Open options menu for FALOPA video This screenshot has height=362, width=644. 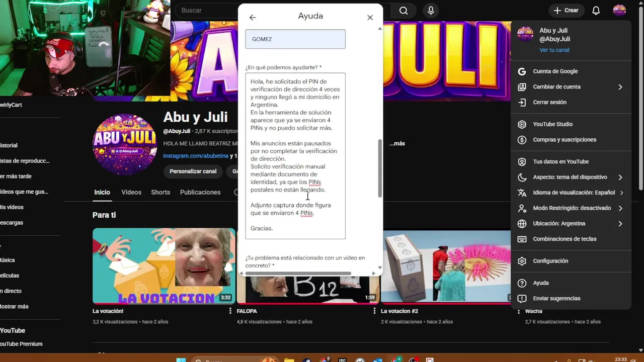[374, 311]
